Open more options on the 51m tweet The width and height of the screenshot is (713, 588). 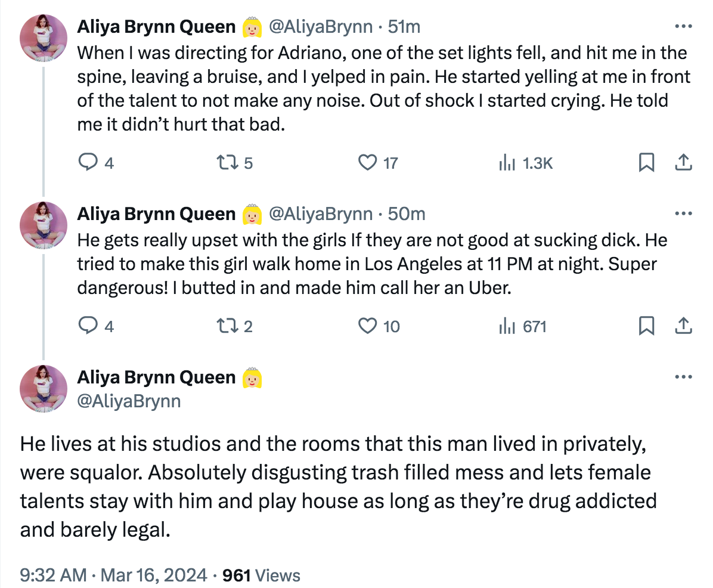click(x=683, y=27)
